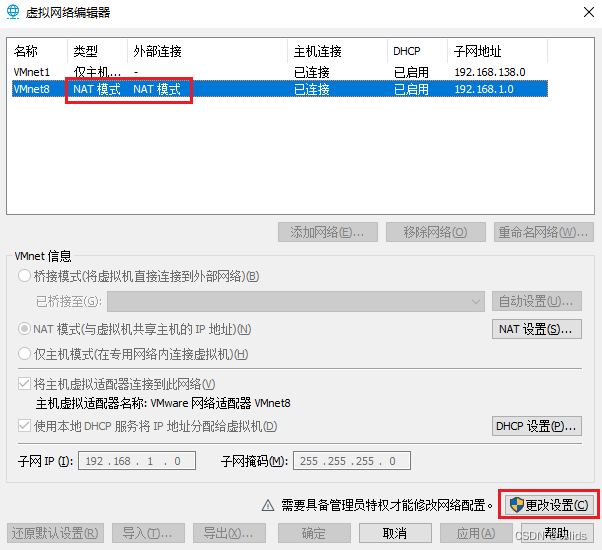Close the 虚拟网络编辑器 window
The image size is (602, 550).
pos(589,12)
